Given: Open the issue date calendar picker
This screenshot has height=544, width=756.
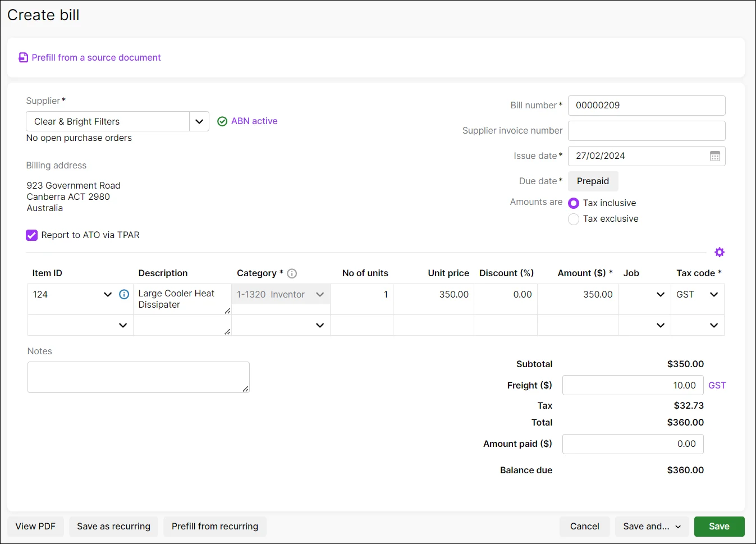Looking at the screenshot, I should (714, 156).
